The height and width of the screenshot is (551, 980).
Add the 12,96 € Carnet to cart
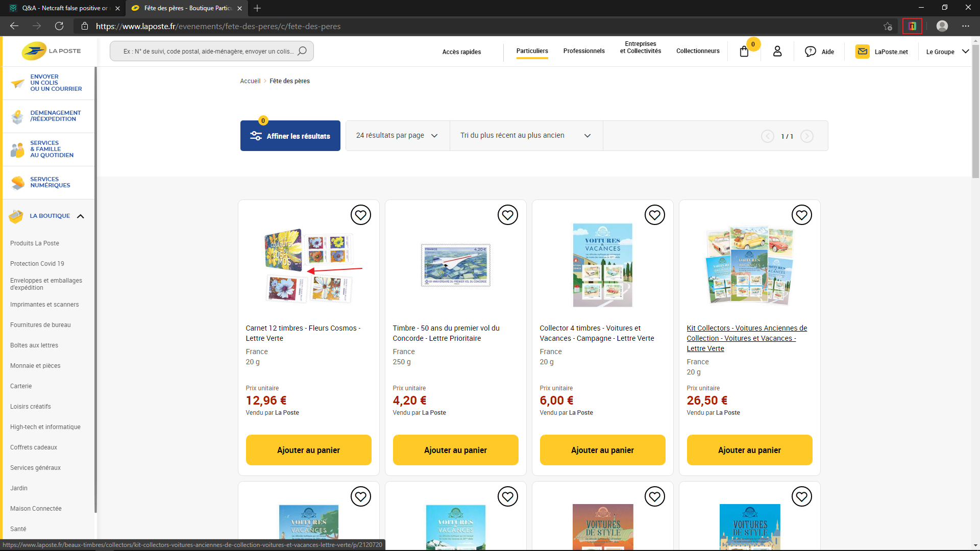[308, 450]
